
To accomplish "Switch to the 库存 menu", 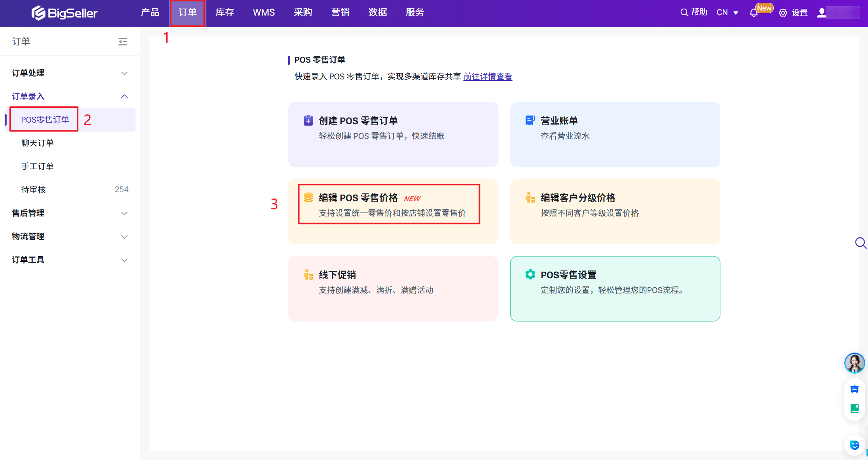I will click(x=225, y=12).
